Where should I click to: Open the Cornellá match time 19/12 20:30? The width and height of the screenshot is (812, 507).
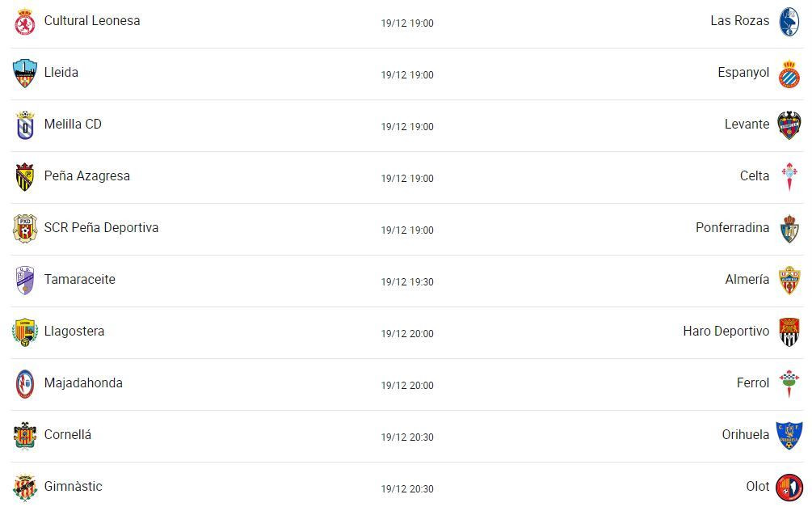407,437
